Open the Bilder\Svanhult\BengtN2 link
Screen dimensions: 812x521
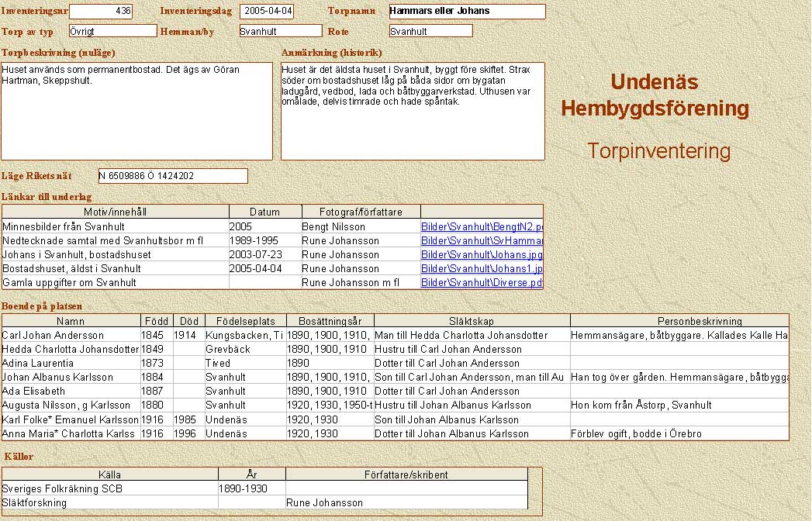(x=481, y=227)
